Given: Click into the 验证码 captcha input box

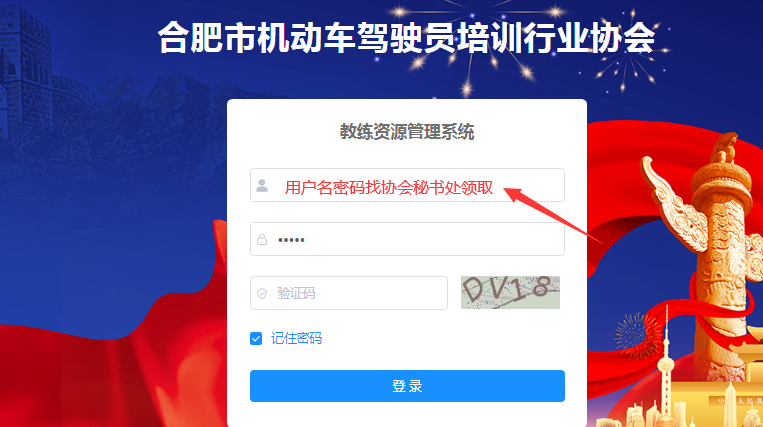Looking at the screenshot, I should (349, 293).
